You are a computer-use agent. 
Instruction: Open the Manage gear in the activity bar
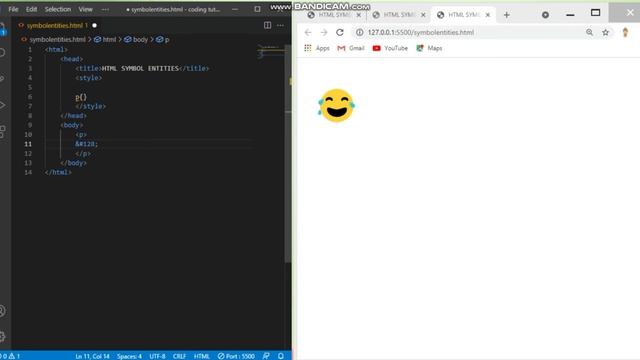[2, 336]
